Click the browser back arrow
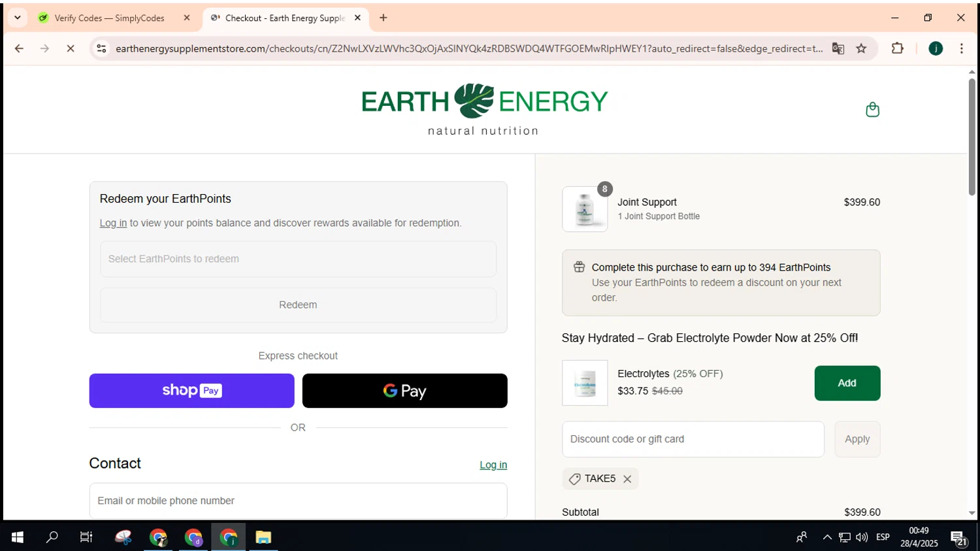This screenshot has width=980, height=551. click(19, 48)
